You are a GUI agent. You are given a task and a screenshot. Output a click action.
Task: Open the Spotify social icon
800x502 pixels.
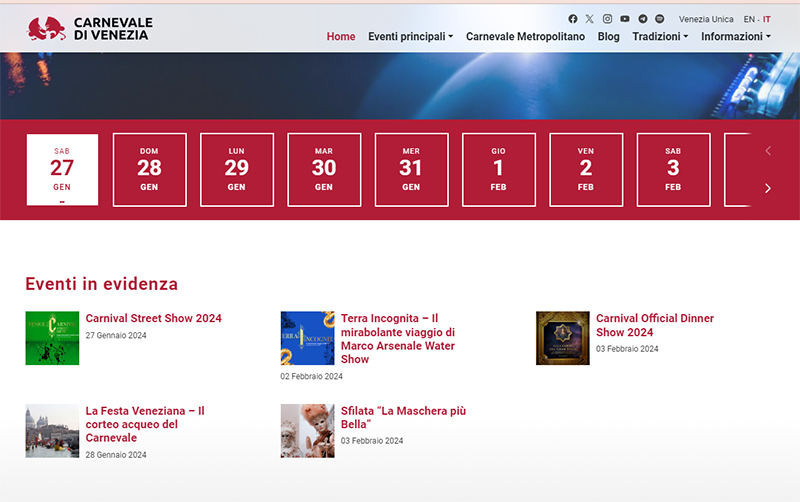tap(660, 19)
